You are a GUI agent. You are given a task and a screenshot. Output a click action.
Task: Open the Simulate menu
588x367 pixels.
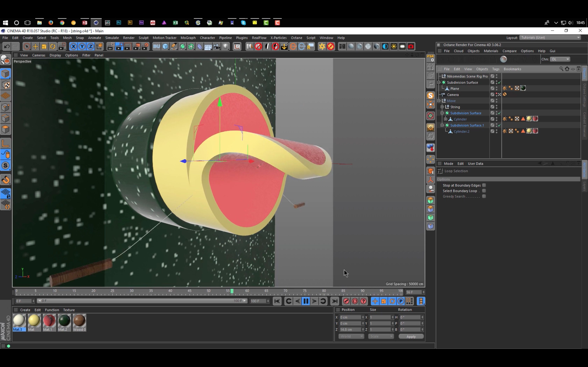[x=112, y=38]
